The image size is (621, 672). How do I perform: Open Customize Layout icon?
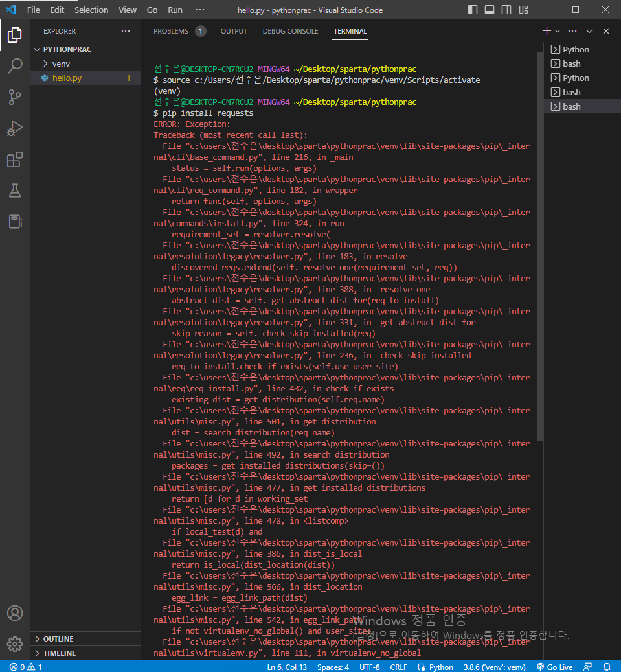(523, 10)
